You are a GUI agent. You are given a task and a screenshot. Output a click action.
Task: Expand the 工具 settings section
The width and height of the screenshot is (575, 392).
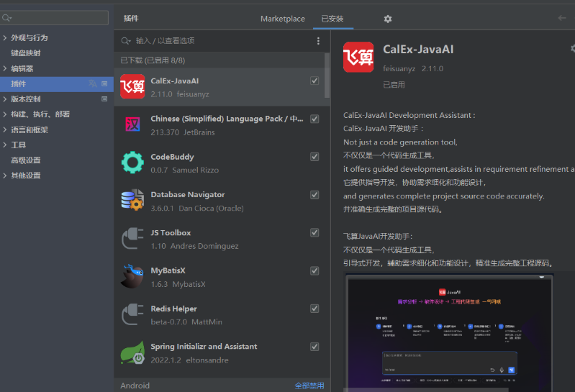[5, 145]
